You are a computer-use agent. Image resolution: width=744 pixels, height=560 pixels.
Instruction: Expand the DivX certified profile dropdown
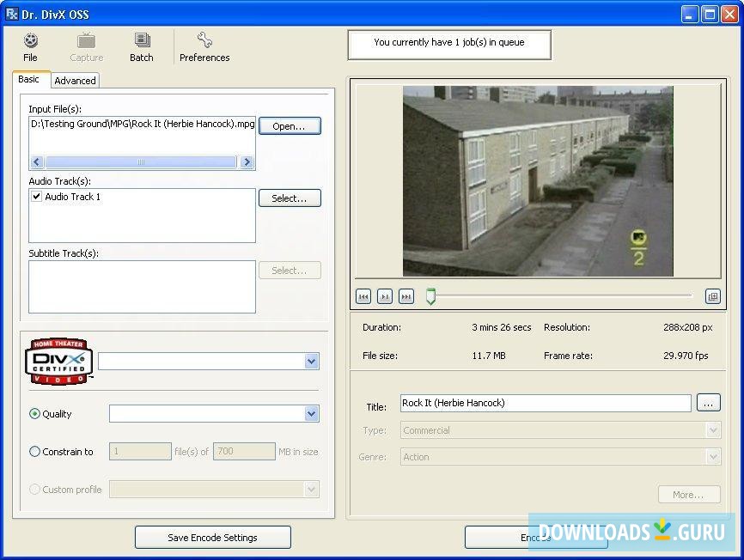coord(311,362)
